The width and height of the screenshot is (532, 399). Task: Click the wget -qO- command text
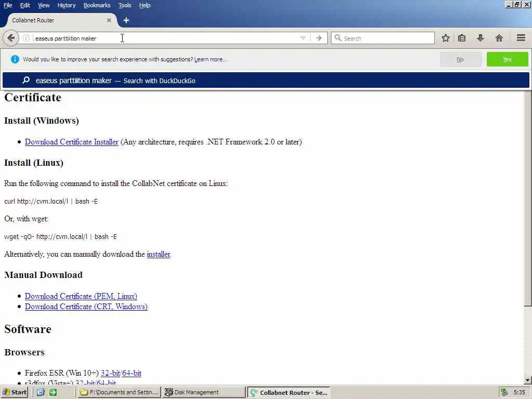[60, 236]
